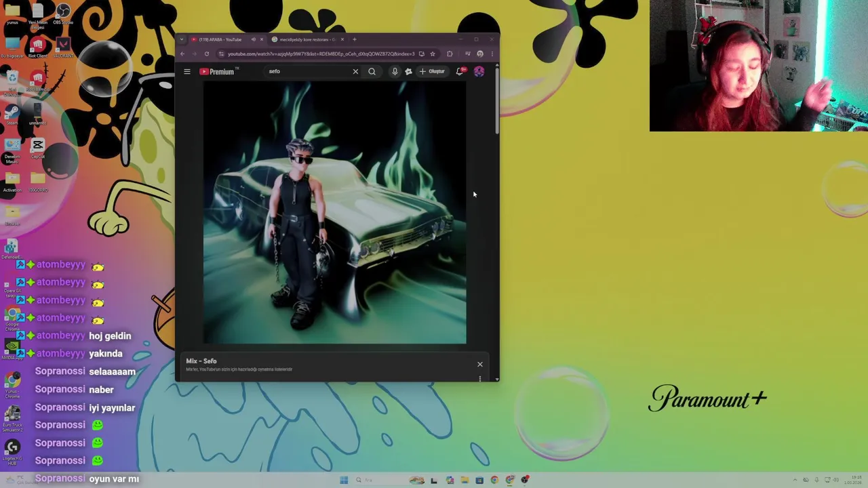This screenshot has height=488, width=868.
Task: Launch VALORANT desktop shortcut
Action: pos(63,47)
